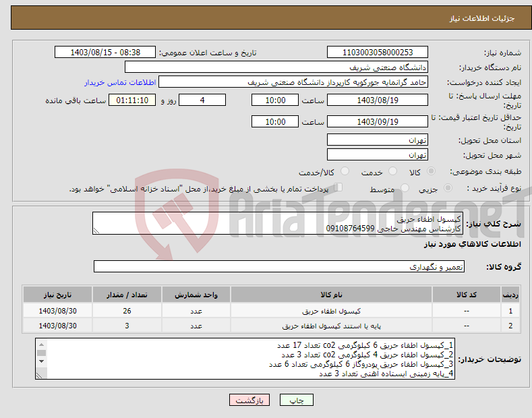Click quantity cell showing 3
This screenshot has height=418, width=532.
[x=127, y=326]
